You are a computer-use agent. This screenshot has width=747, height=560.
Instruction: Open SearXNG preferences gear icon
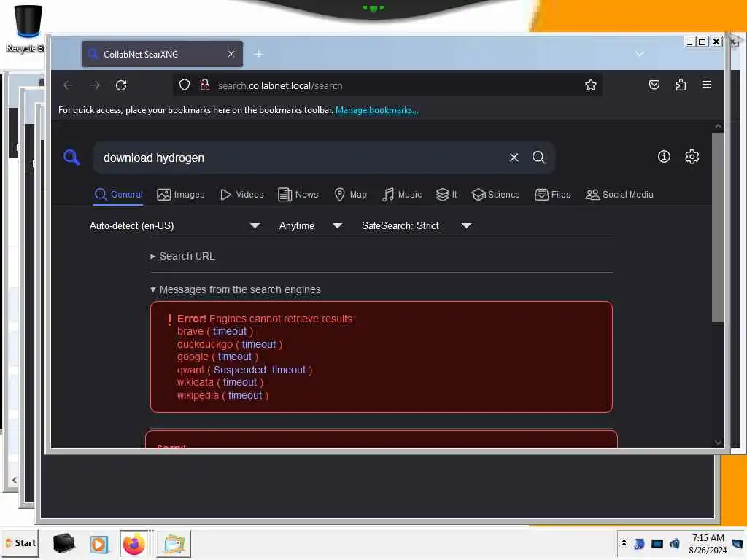[692, 157]
